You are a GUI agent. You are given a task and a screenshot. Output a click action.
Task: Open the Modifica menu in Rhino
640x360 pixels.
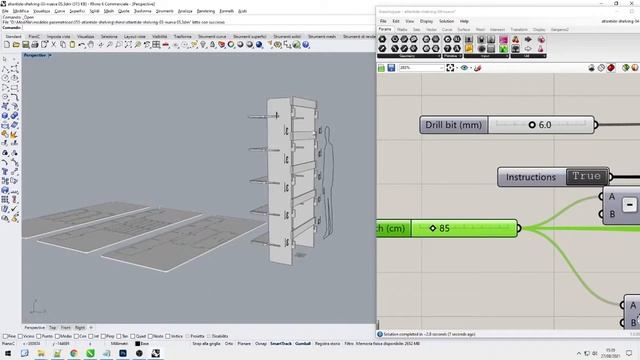click(x=21, y=11)
